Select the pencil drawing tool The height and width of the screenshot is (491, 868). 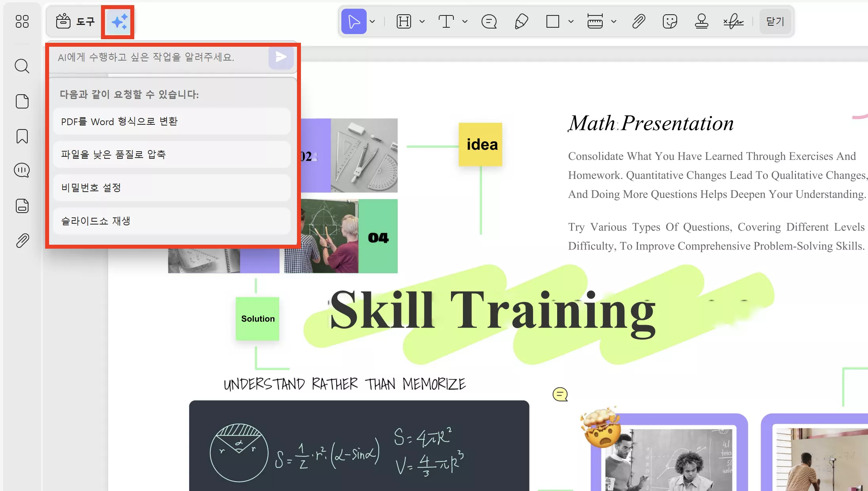pyautogui.click(x=521, y=21)
